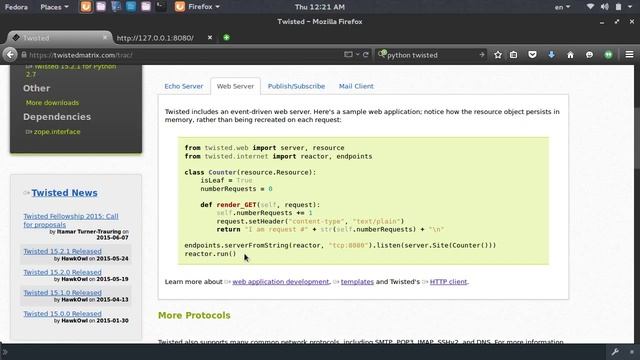Click the wrench icon in bottom bar
This screenshot has width=640, height=360.
click(x=615, y=352)
